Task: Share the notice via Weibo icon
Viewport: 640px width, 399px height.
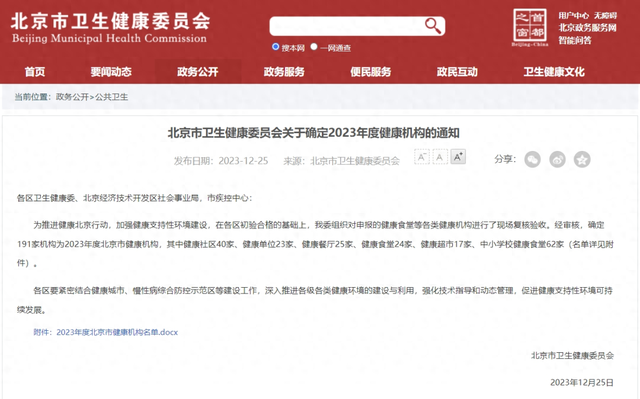Action: [x=557, y=160]
